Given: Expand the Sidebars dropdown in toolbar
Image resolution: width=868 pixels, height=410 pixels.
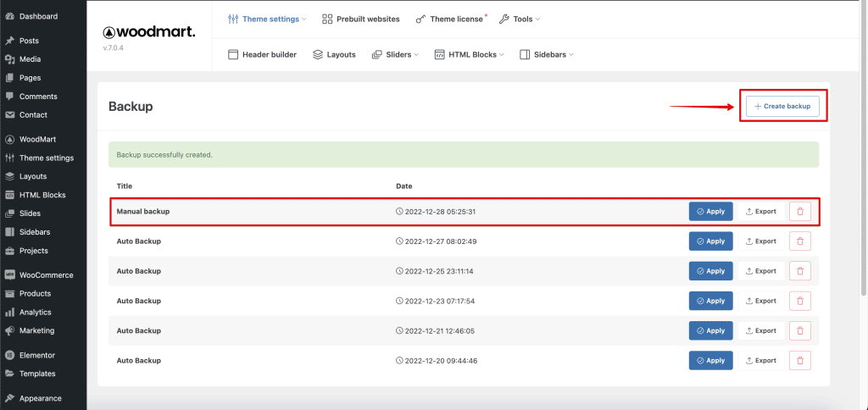Looking at the screenshot, I should coord(547,54).
